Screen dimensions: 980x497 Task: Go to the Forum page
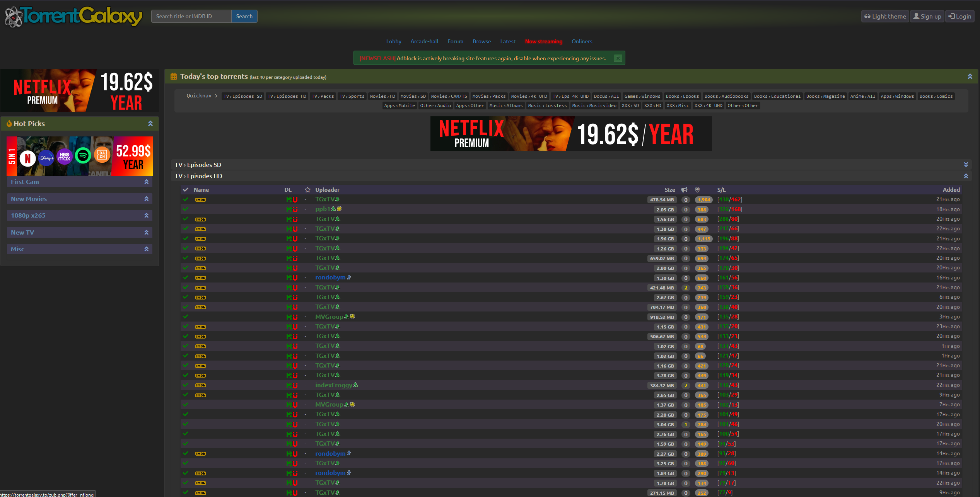pos(455,41)
